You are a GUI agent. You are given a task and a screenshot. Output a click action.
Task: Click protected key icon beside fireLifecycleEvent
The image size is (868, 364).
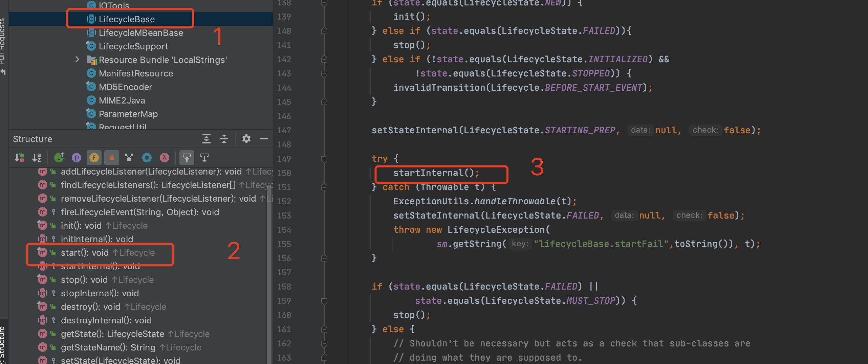pyautogui.click(x=53, y=212)
